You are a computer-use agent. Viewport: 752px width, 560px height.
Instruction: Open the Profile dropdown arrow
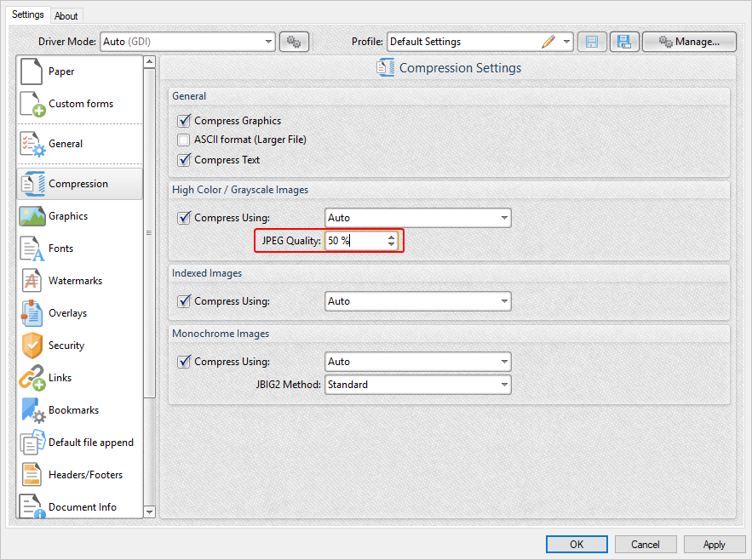(567, 42)
